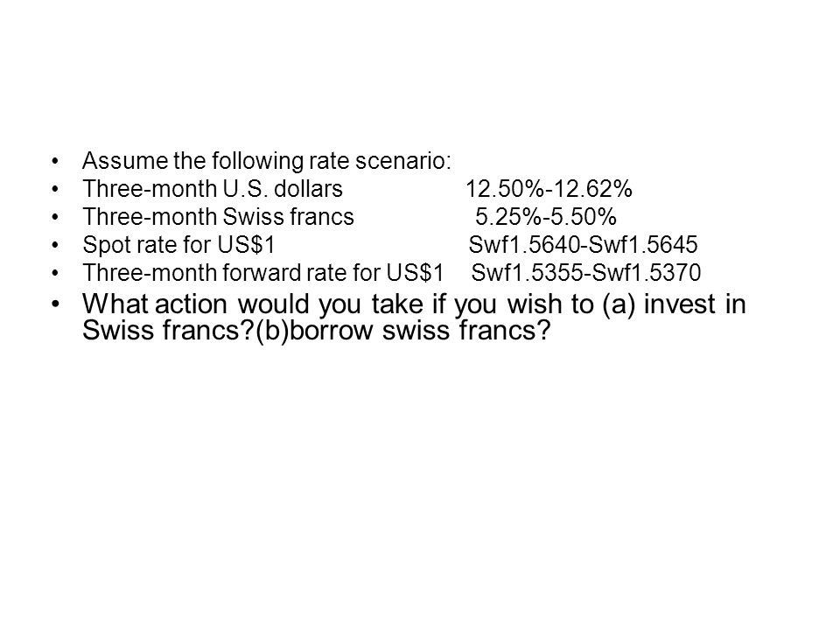Select the Swf1.5640-Swf1.5645 spot quote
The height and width of the screenshot is (630, 840).
pos(583,245)
